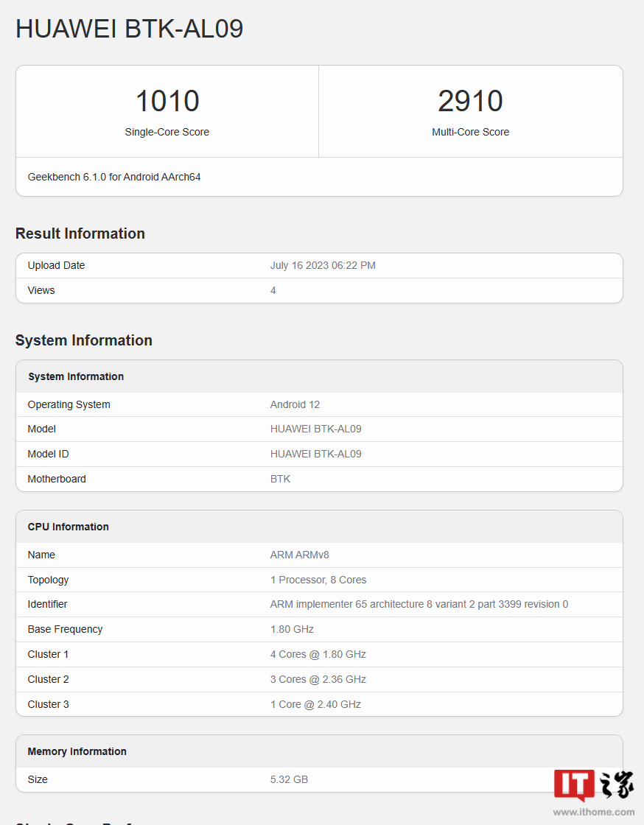This screenshot has width=644, height=825.
Task: Click the Memory Information table header
Action: [x=77, y=751]
